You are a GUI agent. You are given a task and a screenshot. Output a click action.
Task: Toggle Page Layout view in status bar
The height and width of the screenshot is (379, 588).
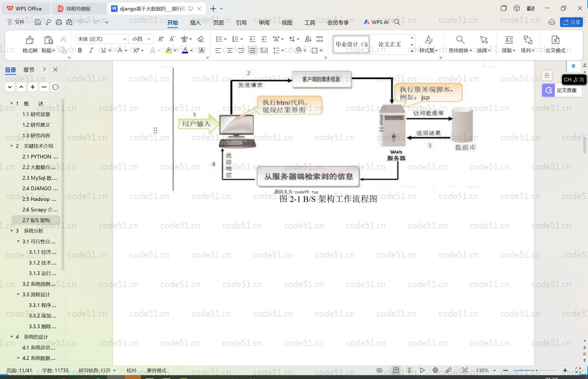(396, 370)
